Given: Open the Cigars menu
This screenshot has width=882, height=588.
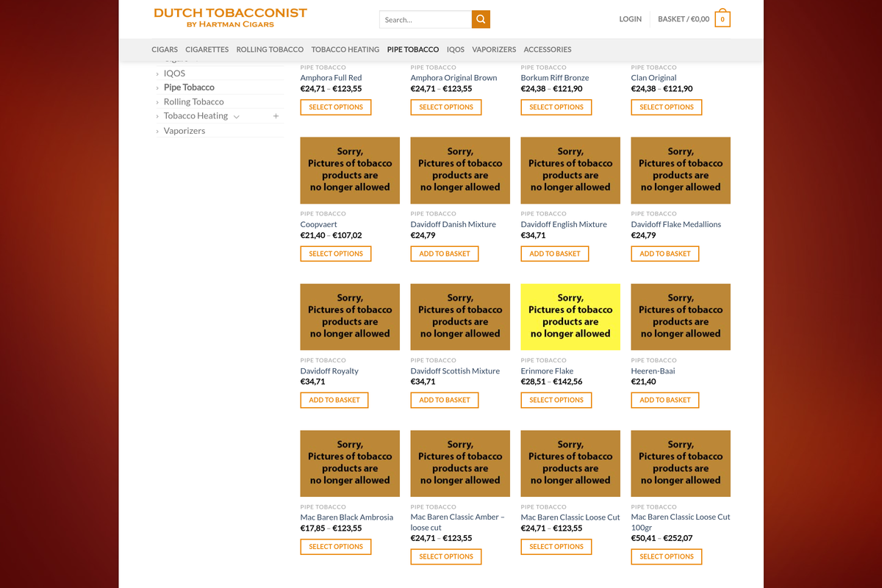Looking at the screenshot, I should click(x=165, y=49).
